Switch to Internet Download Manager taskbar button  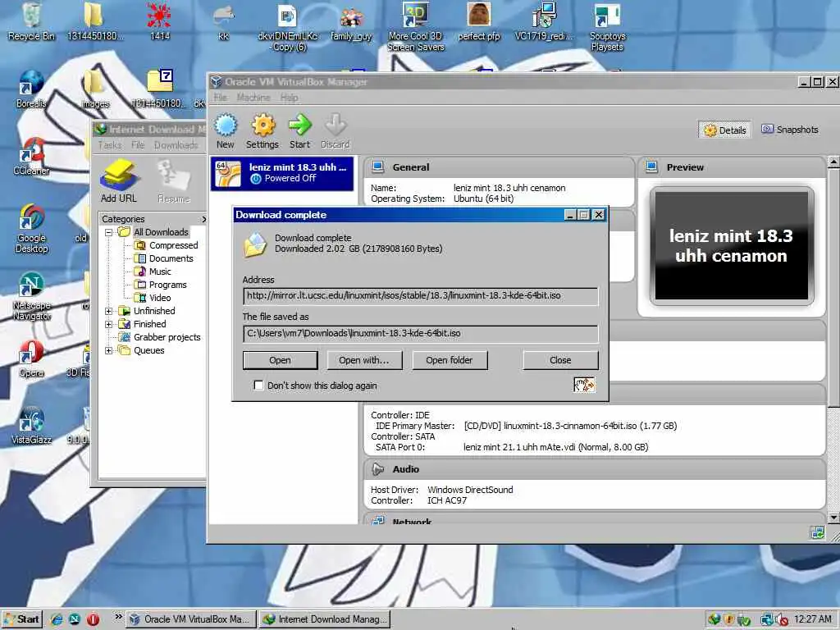325,619
